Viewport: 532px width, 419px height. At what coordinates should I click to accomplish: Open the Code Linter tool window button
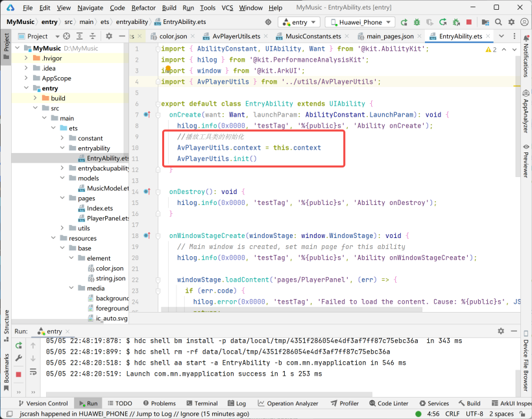pyautogui.click(x=389, y=403)
